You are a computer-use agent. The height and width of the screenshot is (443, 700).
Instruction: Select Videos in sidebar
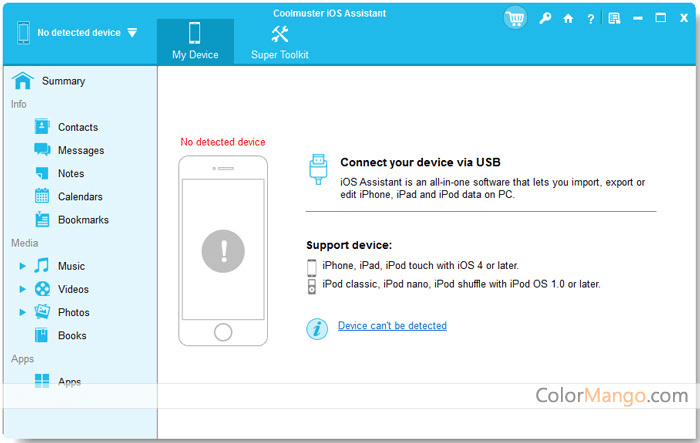pyautogui.click(x=73, y=289)
